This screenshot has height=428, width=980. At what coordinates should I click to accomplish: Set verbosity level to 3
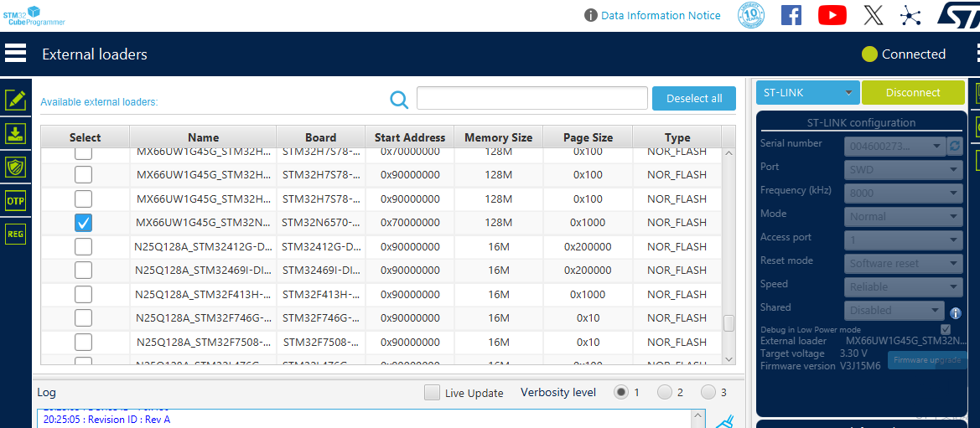tap(708, 392)
